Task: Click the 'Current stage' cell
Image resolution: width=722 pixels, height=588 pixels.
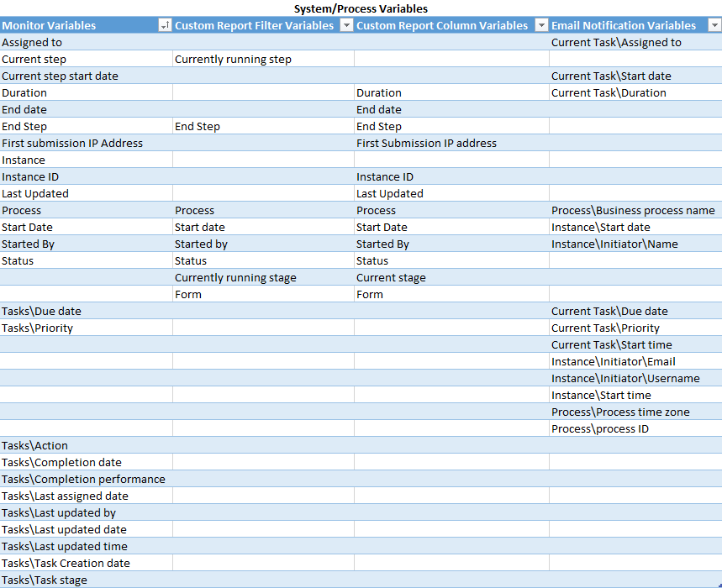Action: [451, 277]
